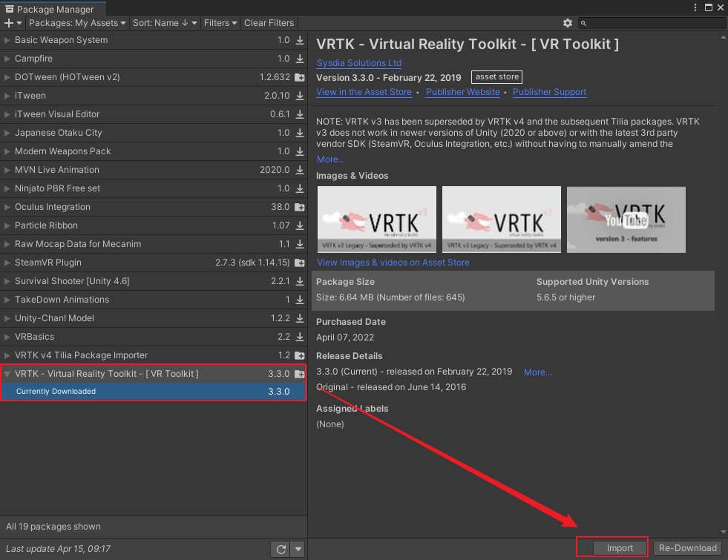Download the Basic Weapon System package
Image resolution: width=728 pixels, height=560 pixels.
tap(300, 40)
